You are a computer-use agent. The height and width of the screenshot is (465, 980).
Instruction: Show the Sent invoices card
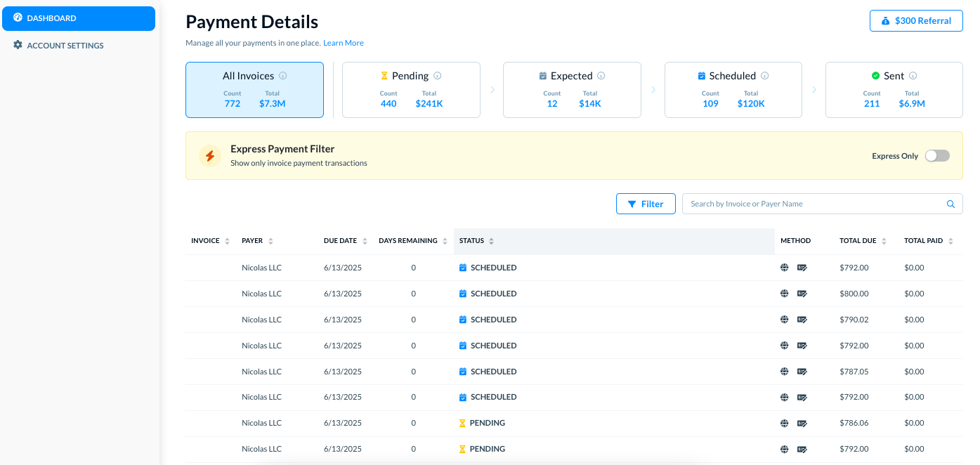(894, 90)
